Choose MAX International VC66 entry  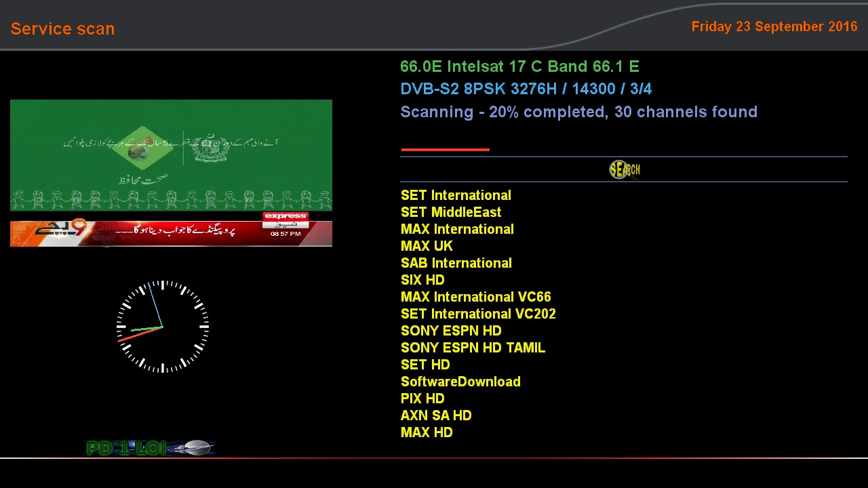pos(475,297)
